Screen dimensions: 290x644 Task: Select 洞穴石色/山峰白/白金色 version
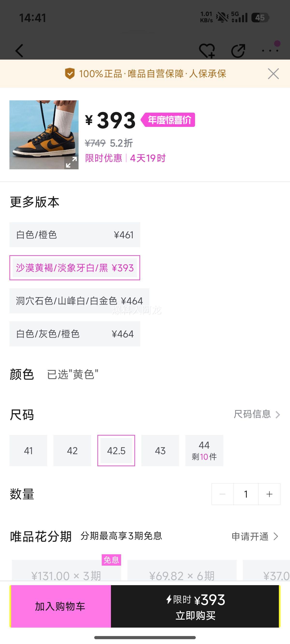coord(79,301)
